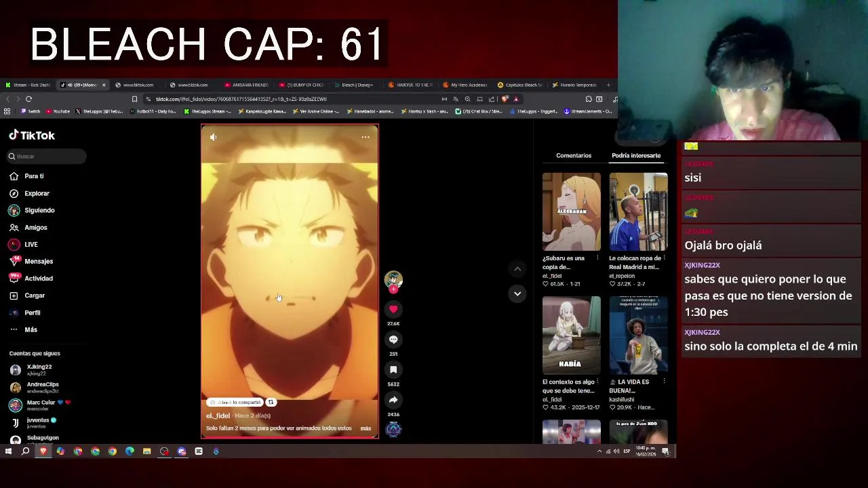Click the bookmark icon in the address bar
The height and width of the screenshot is (488, 868).
(x=134, y=99)
